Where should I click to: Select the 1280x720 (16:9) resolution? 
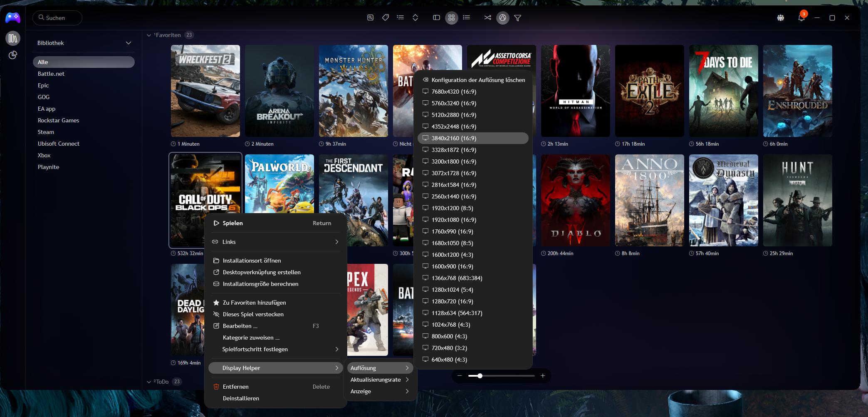pos(473,301)
